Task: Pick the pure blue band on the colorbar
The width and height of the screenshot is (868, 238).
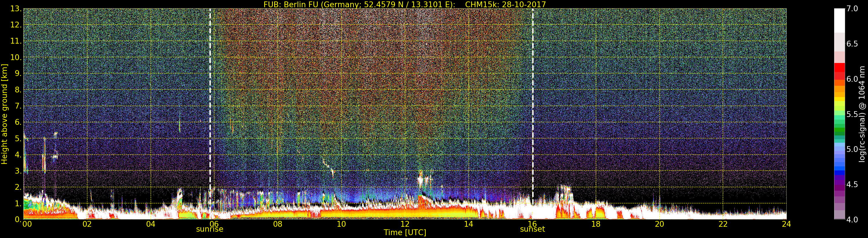Action: point(839,173)
